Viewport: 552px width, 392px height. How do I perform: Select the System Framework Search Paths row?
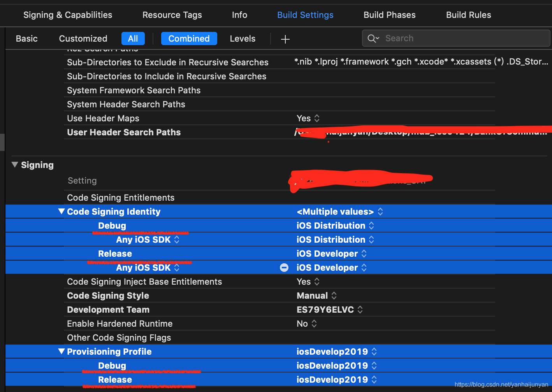(x=280, y=90)
